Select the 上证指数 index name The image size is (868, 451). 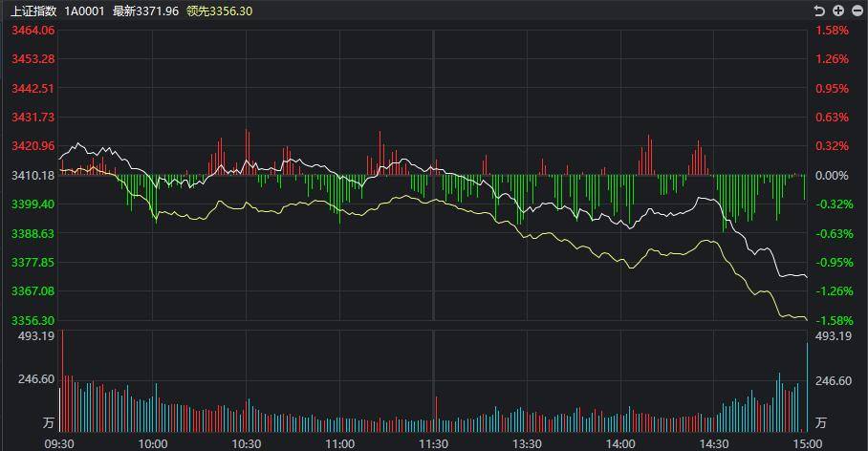click(x=33, y=11)
